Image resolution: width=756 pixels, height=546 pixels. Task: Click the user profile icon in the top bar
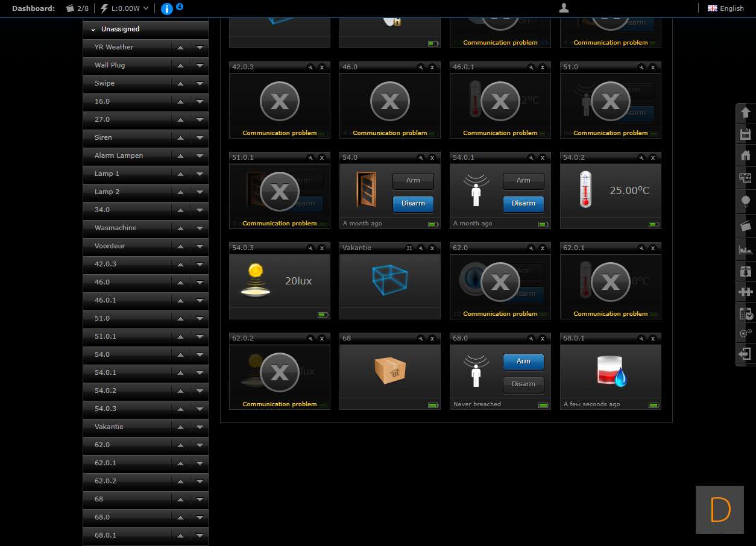pyautogui.click(x=564, y=8)
